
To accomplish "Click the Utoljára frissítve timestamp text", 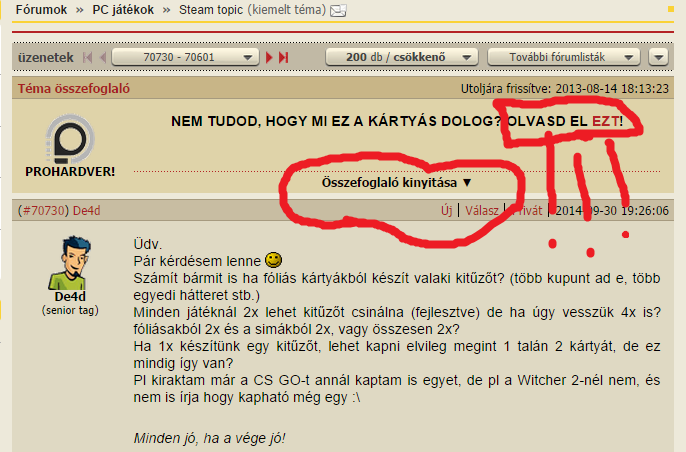I will point(564,88).
